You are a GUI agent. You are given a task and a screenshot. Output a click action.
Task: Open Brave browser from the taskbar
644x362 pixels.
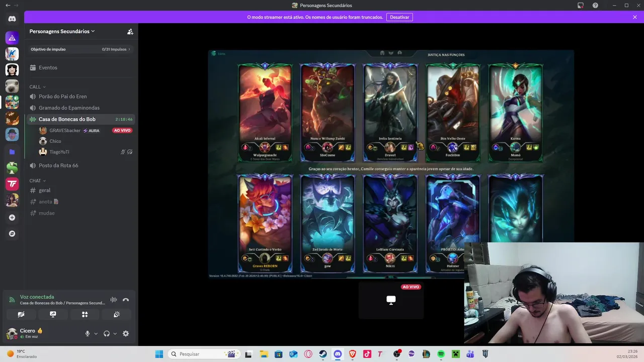[x=353, y=354]
